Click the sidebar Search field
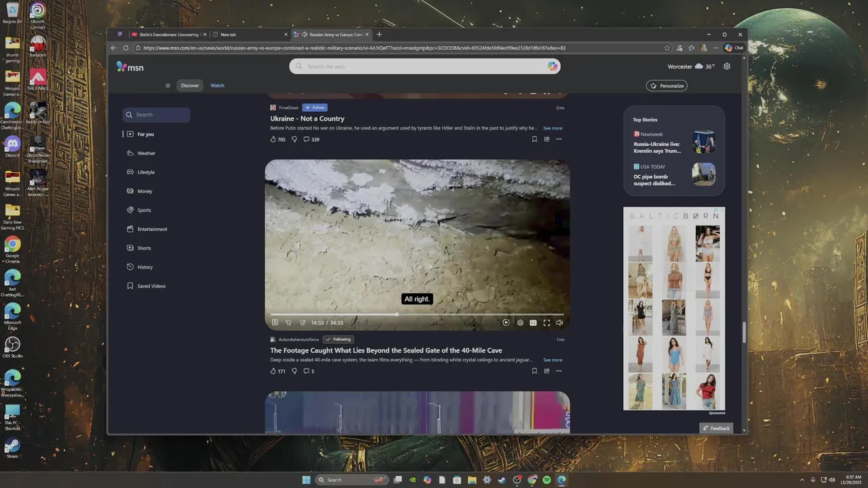868x488 pixels. point(157,115)
